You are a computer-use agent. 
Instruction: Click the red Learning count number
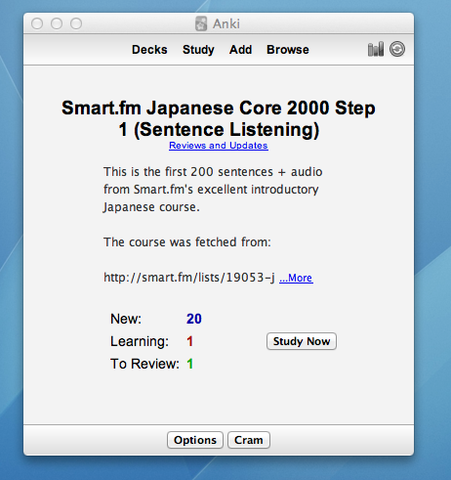[190, 341]
